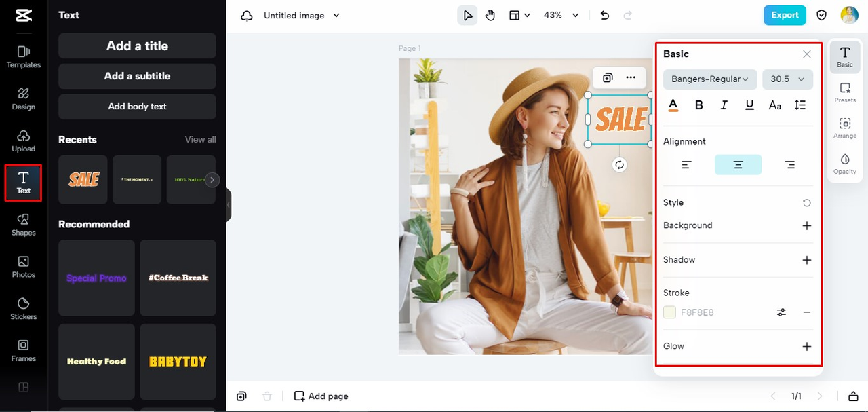868x412 pixels.
Task: Open more options for selected text
Action: click(x=631, y=77)
